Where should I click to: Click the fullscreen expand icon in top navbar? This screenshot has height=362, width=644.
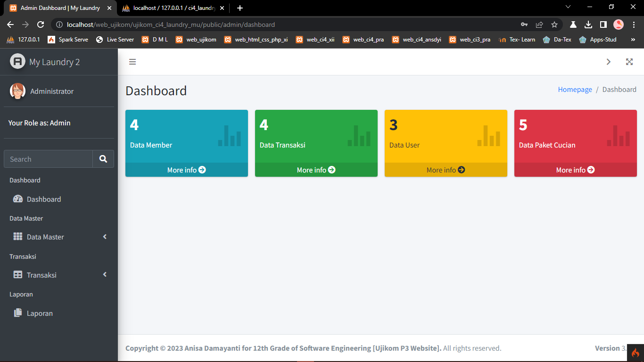coord(629,62)
